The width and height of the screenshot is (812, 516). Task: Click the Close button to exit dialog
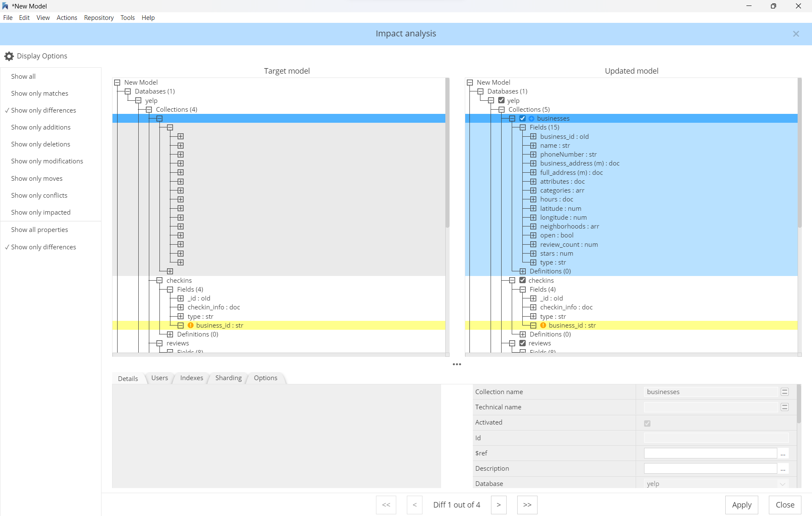click(x=784, y=505)
